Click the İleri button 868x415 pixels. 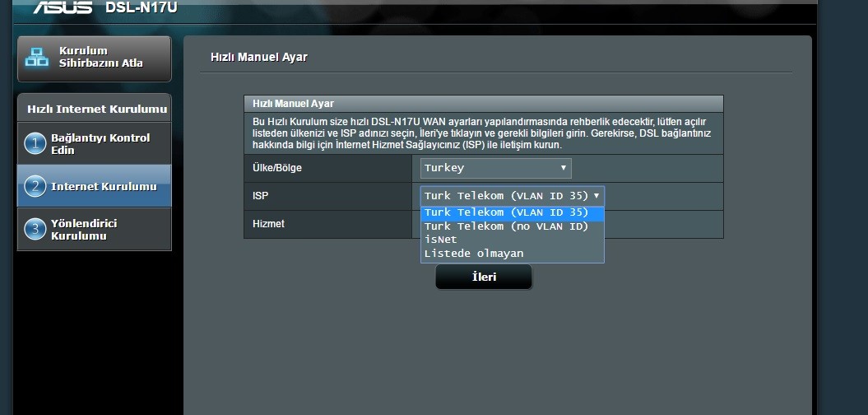[x=484, y=277]
